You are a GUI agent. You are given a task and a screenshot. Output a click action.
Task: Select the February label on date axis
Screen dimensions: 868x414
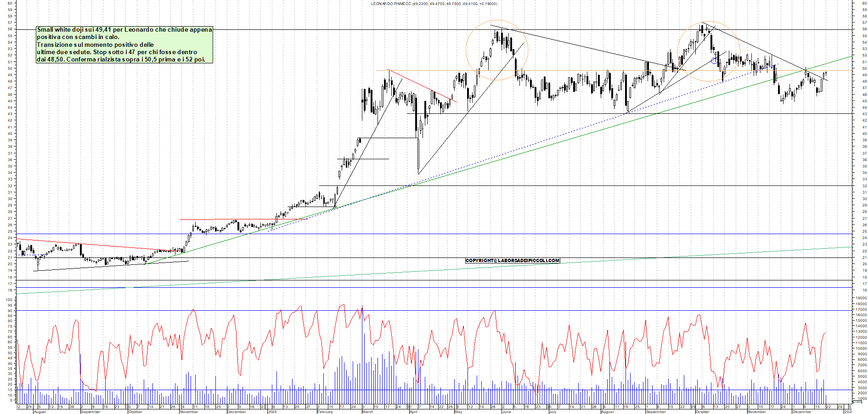tap(325, 412)
